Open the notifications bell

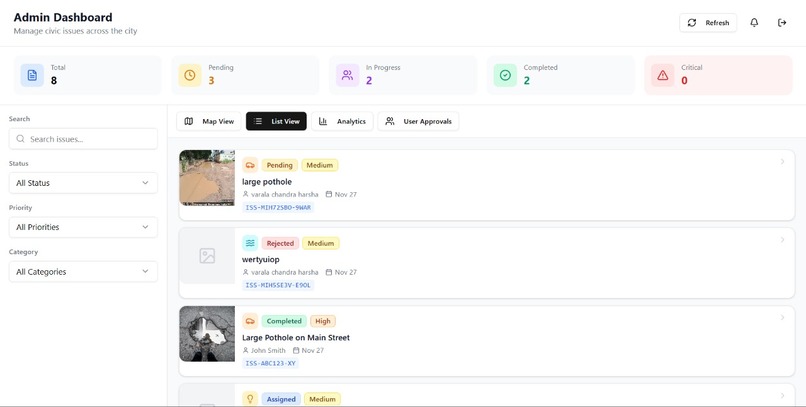click(x=754, y=23)
